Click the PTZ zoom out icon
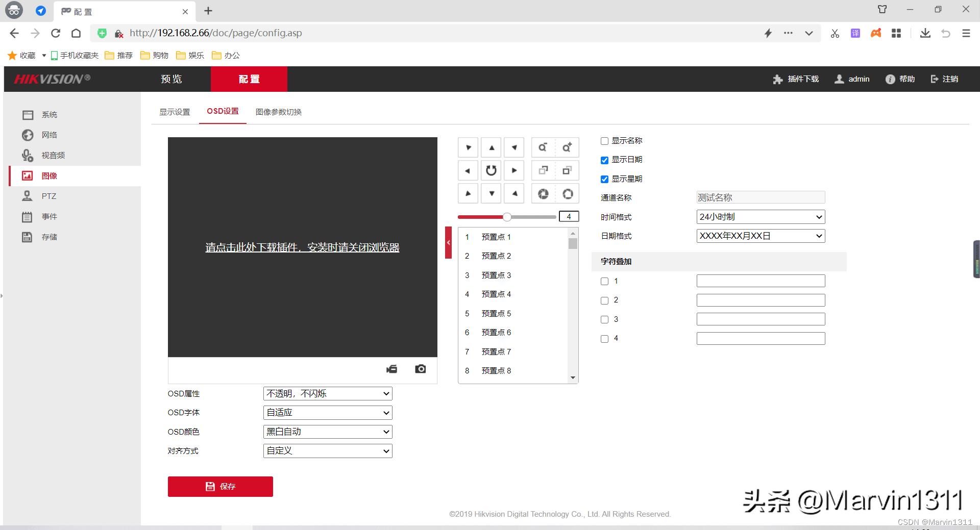 pos(542,147)
